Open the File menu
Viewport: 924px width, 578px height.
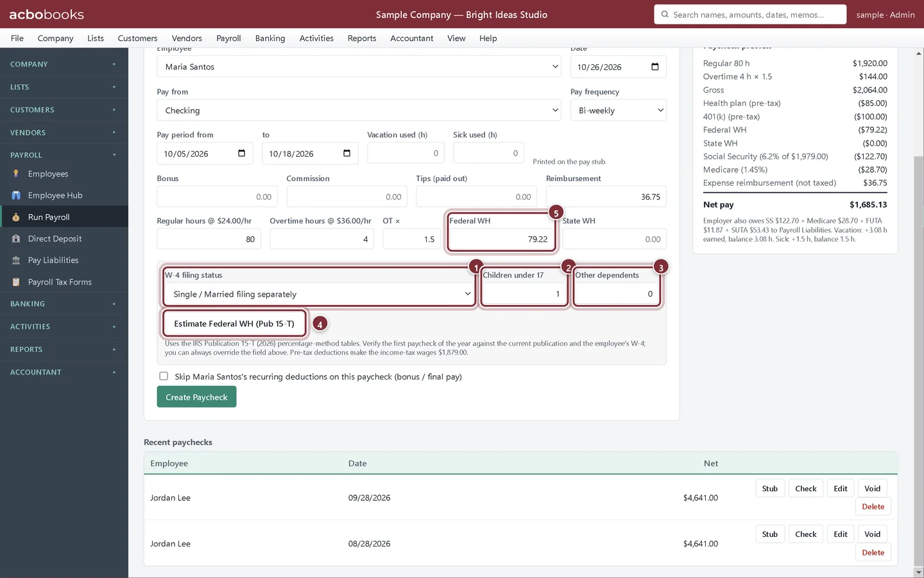(17, 38)
